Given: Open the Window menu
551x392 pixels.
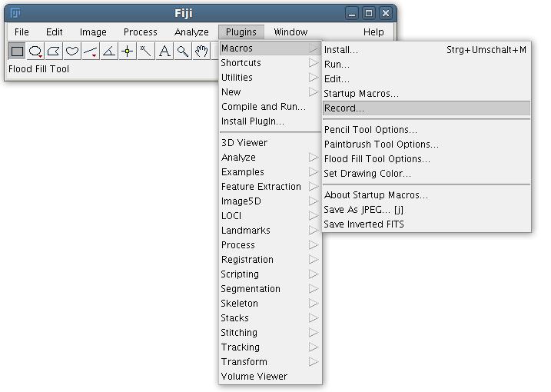Looking at the screenshot, I should pos(290,32).
